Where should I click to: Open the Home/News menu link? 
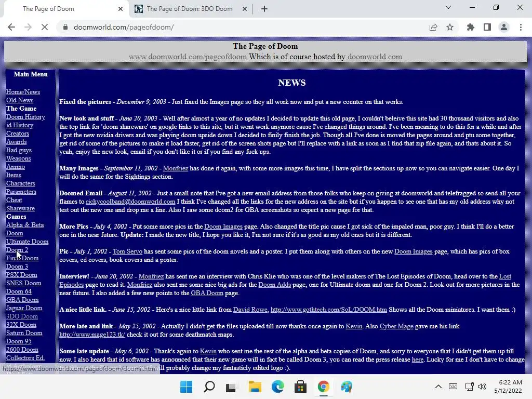click(23, 92)
